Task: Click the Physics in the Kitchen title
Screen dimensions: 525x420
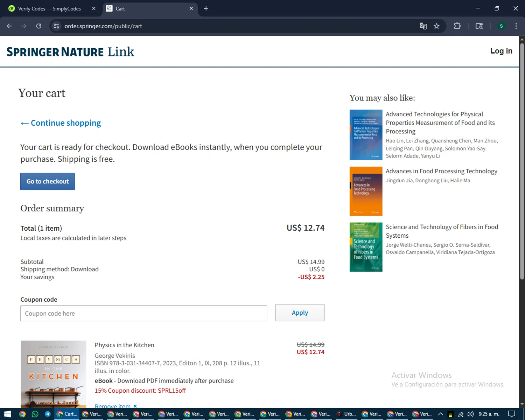Action: [x=124, y=345]
